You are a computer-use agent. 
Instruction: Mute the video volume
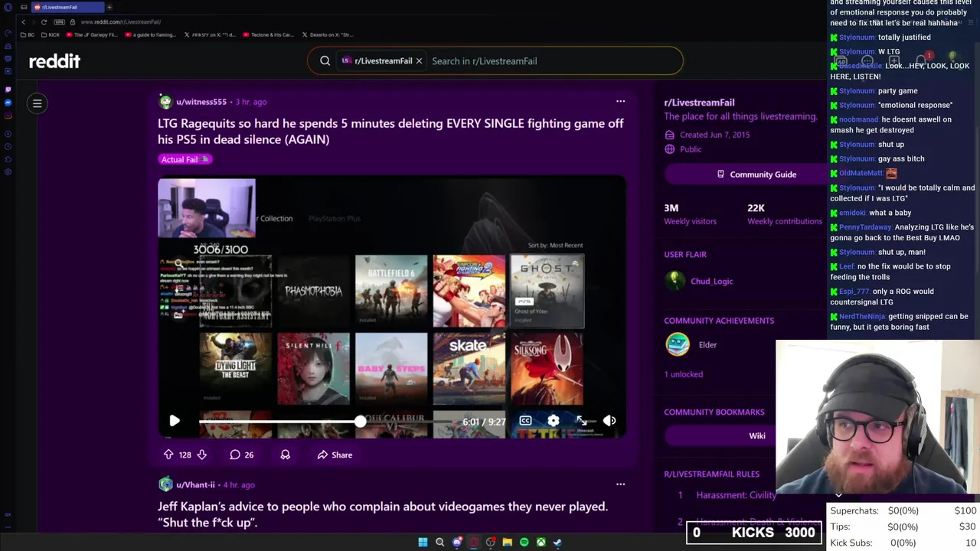pos(609,420)
